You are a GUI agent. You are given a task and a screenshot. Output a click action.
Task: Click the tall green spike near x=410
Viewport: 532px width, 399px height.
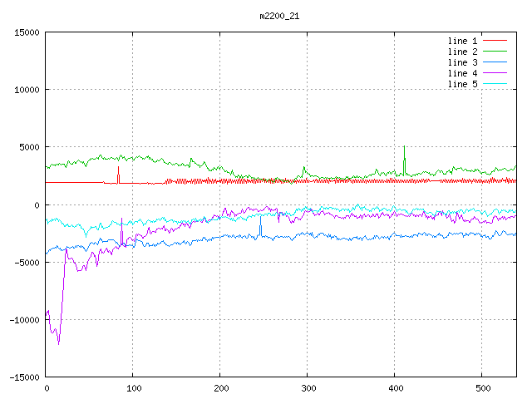pos(404,150)
